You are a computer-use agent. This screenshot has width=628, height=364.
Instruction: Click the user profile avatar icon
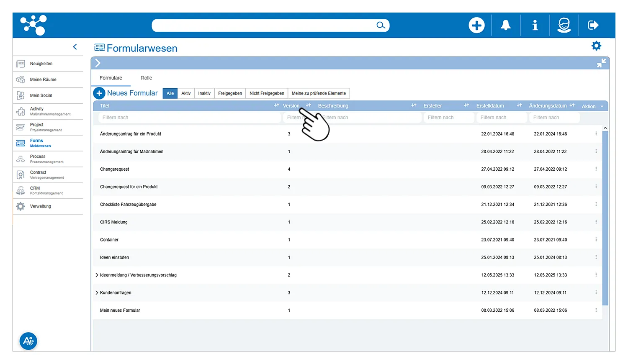coord(564,26)
